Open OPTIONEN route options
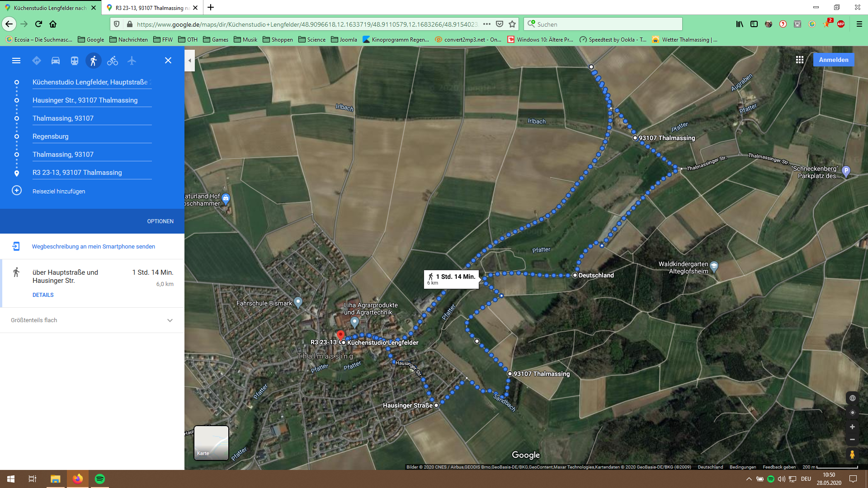Screen dimensions: 868x488 tap(160, 221)
